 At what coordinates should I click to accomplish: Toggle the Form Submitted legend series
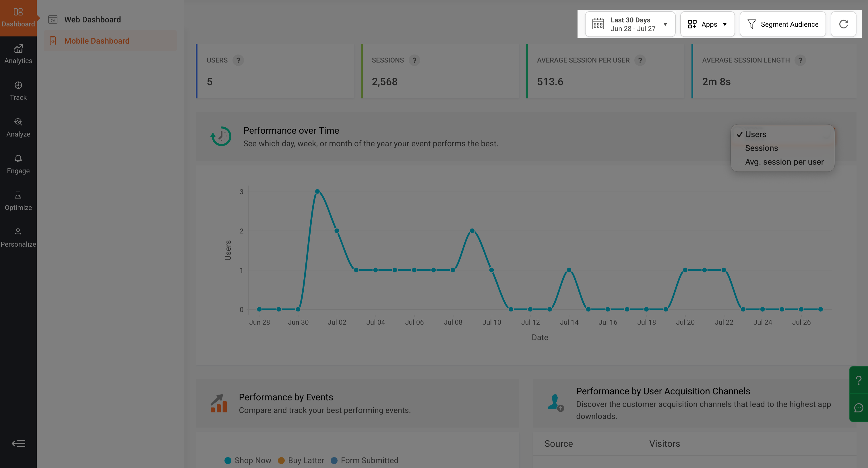365,460
